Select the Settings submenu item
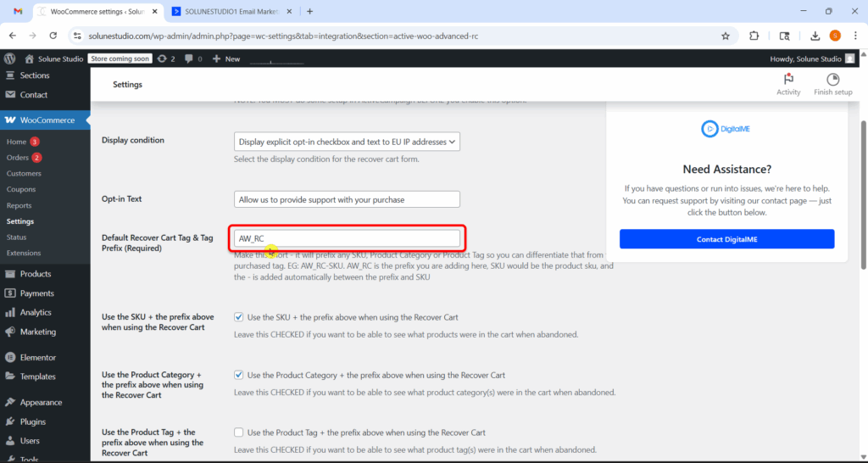 [x=20, y=221]
